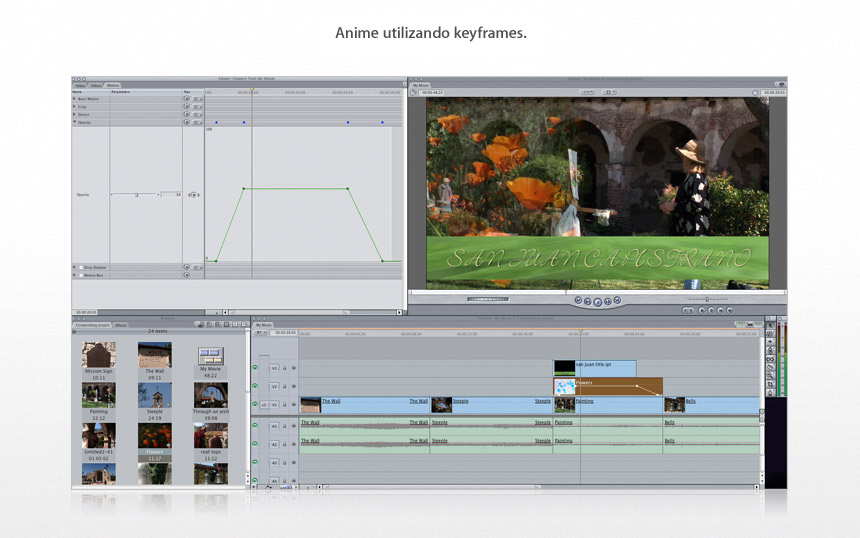Enable the Drop Shadow checkbox

coord(79,268)
